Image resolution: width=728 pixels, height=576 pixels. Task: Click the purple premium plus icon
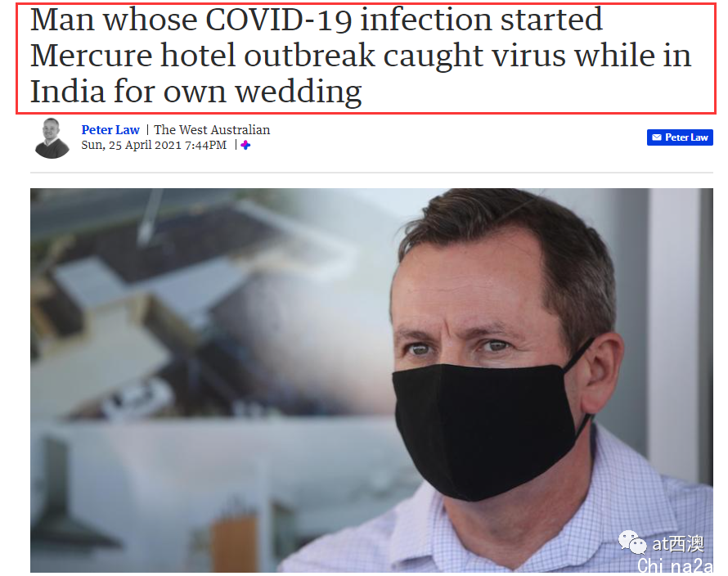pos(245,146)
